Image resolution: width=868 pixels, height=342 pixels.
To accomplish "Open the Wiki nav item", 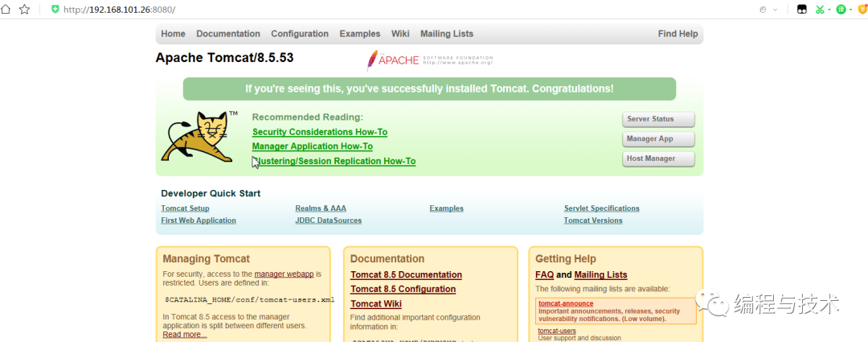I will (400, 34).
